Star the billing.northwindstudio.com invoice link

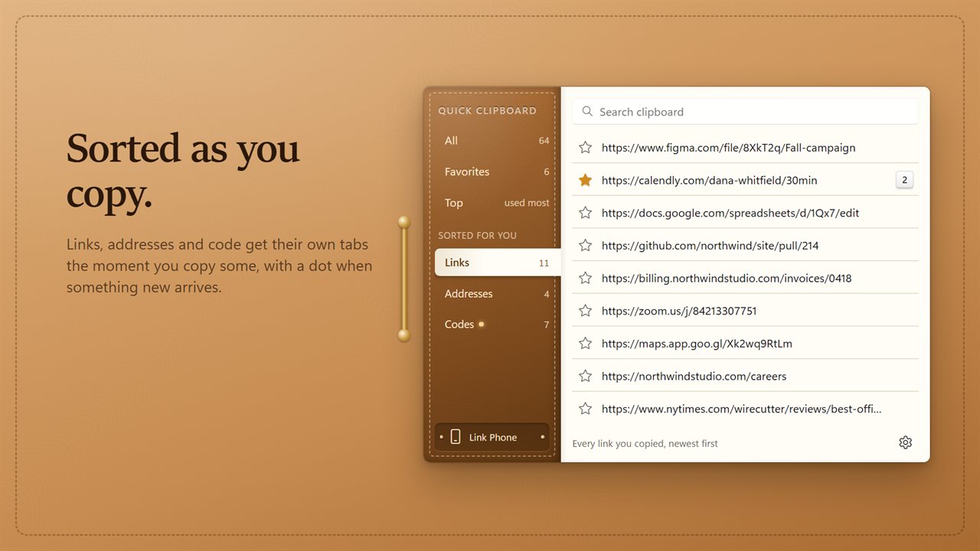[x=585, y=279]
